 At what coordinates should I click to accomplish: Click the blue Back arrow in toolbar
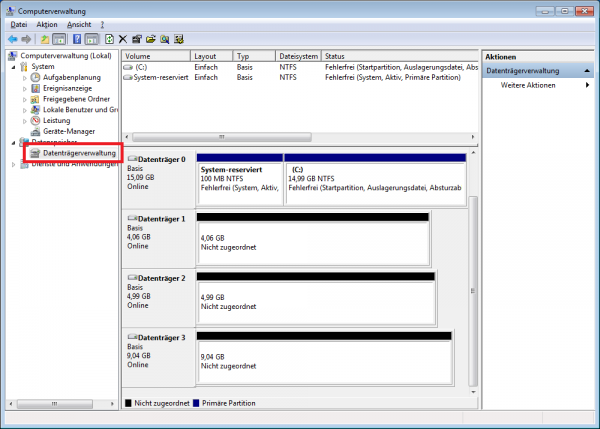(x=13, y=39)
